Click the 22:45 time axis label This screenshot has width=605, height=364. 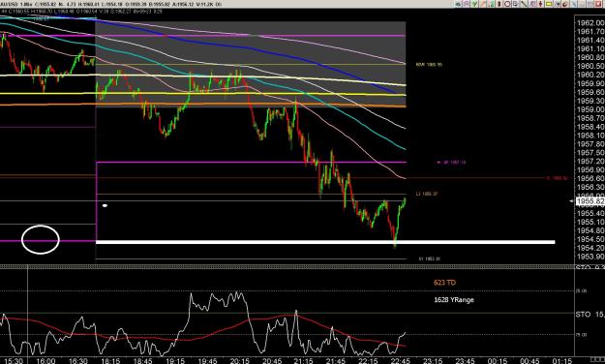tap(400, 360)
